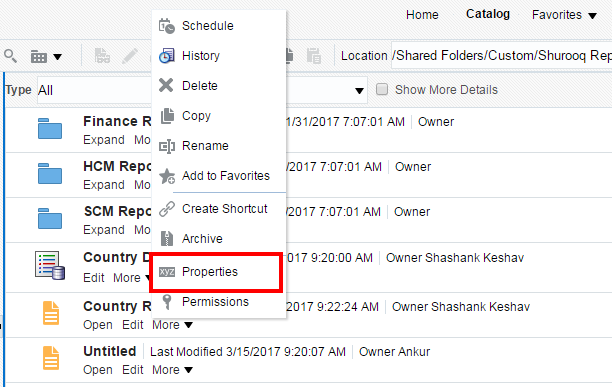
Task: Open the Country report via Open link
Action: (x=98, y=325)
